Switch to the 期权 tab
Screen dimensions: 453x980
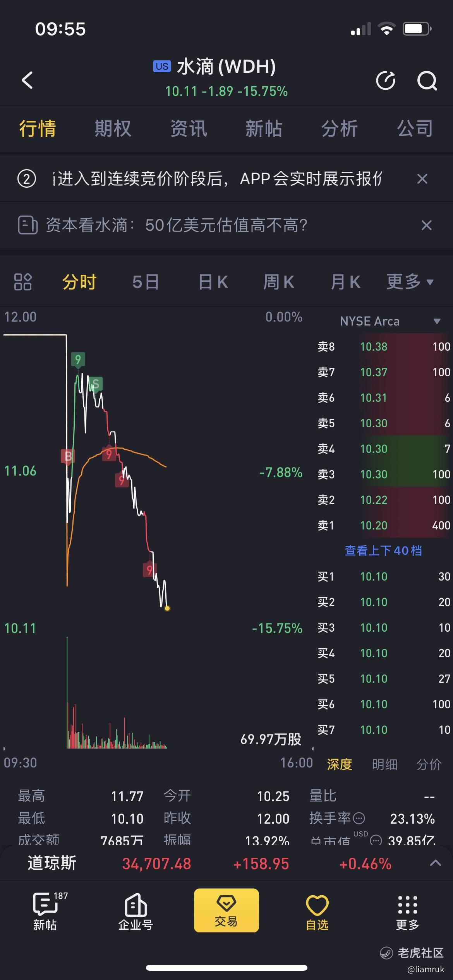[113, 128]
